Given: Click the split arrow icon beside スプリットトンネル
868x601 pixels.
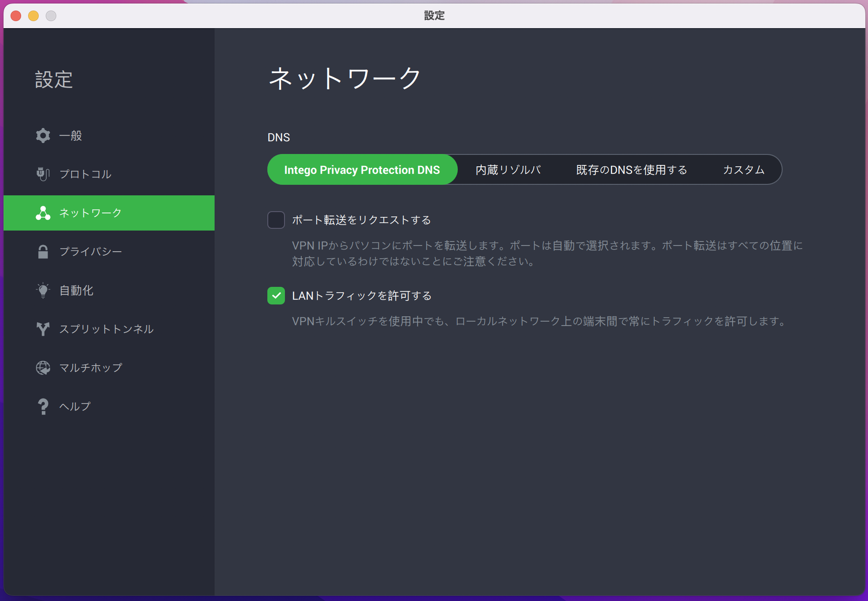Looking at the screenshot, I should coord(43,329).
